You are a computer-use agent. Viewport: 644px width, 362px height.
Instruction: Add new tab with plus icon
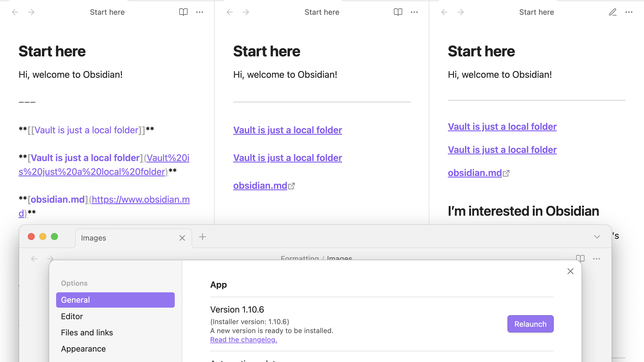203,237
